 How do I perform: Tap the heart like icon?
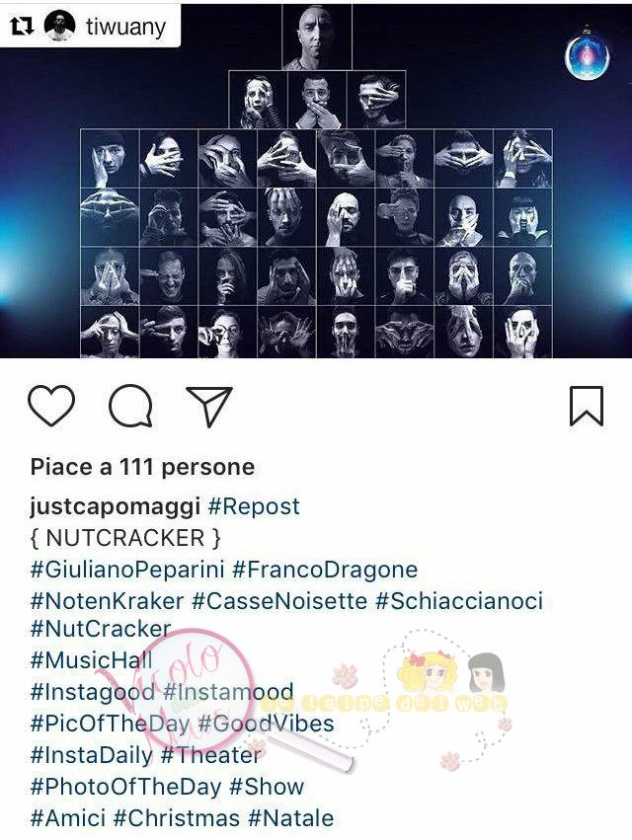point(51,406)
